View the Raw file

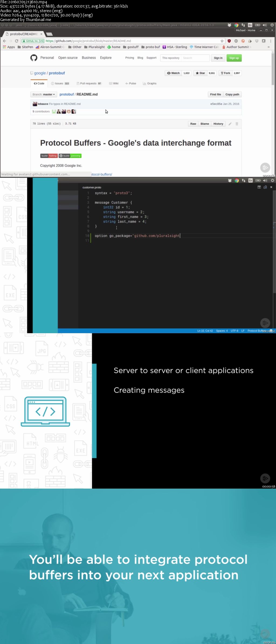[193, 124]
